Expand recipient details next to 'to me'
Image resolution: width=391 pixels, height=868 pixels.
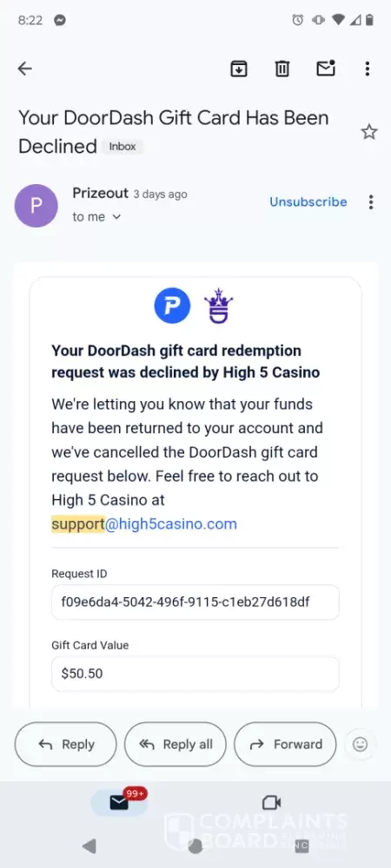[x=116, y=217]
